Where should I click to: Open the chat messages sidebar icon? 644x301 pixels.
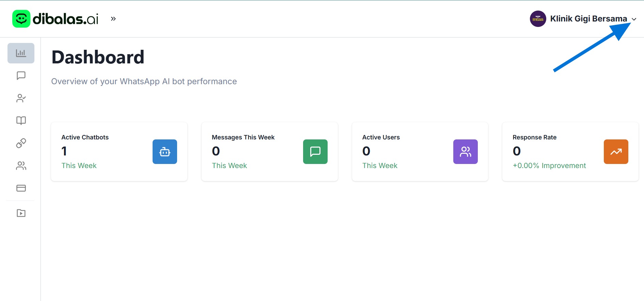click(x=21, y=75)
